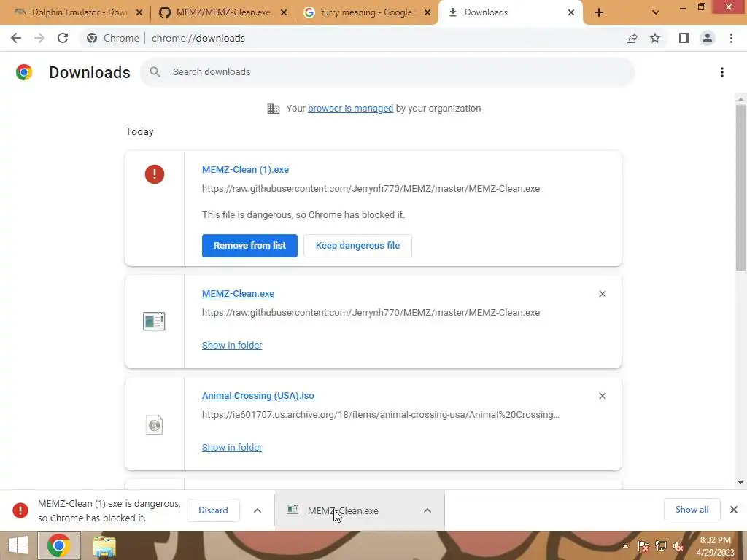Click the page vertical scrollbar thumb
Screen dimensions: 747x560
point(740,188)
